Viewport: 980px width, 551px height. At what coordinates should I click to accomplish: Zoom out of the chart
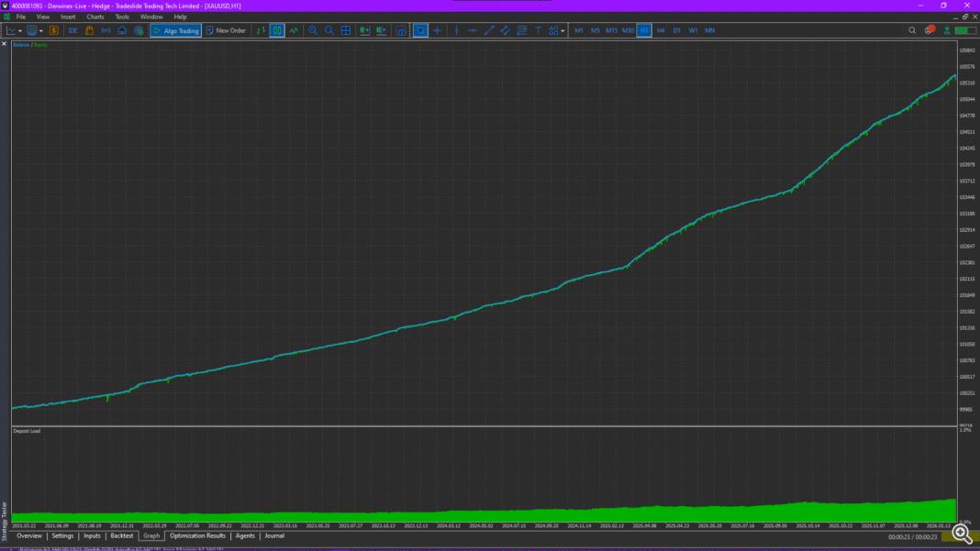329,30
